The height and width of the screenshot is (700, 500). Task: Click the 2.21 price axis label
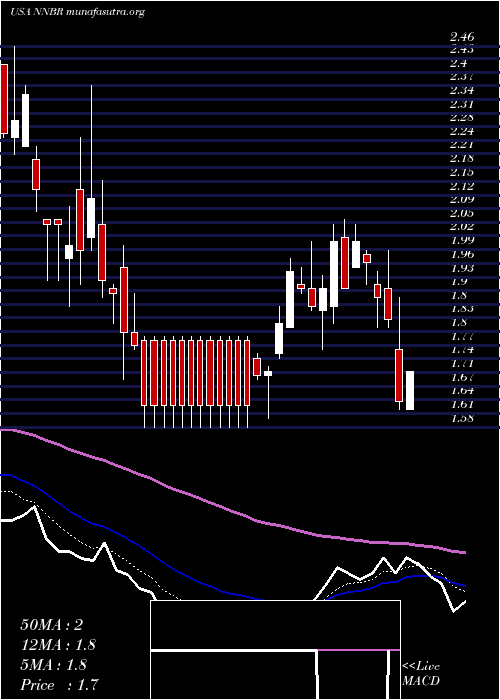[x=462, y=145]
